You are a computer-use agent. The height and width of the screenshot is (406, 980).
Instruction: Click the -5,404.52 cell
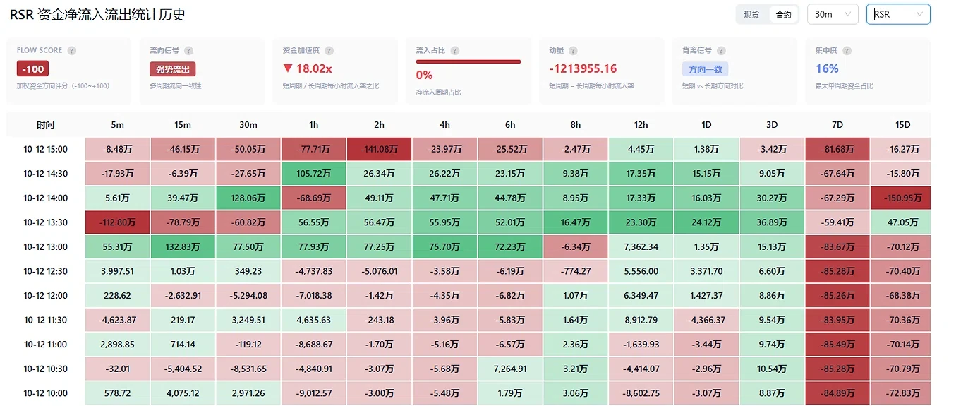[x=182, y=369]
